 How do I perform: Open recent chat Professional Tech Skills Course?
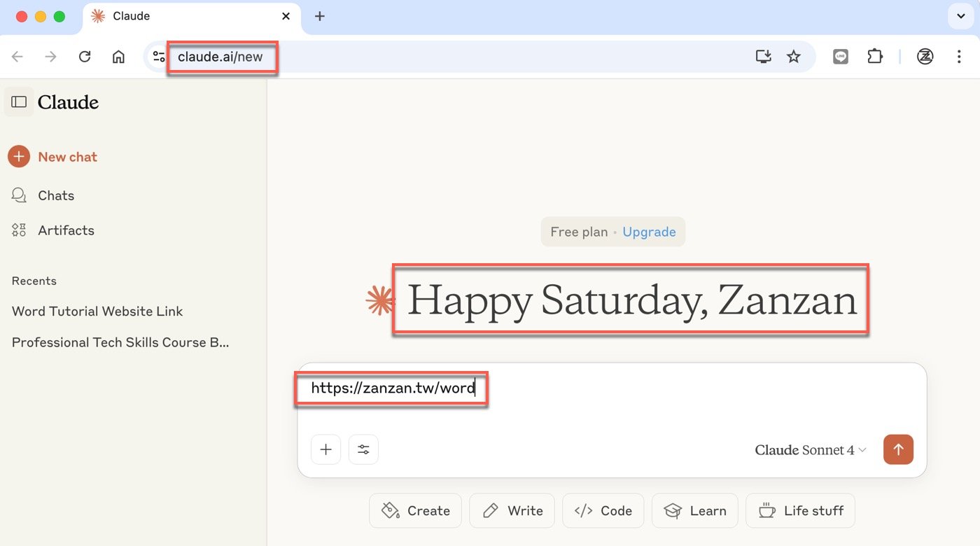click(x=120, y=342)
